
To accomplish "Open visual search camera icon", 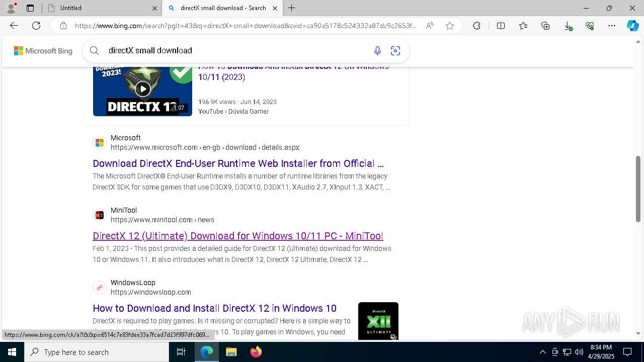I will coord(395,50).
